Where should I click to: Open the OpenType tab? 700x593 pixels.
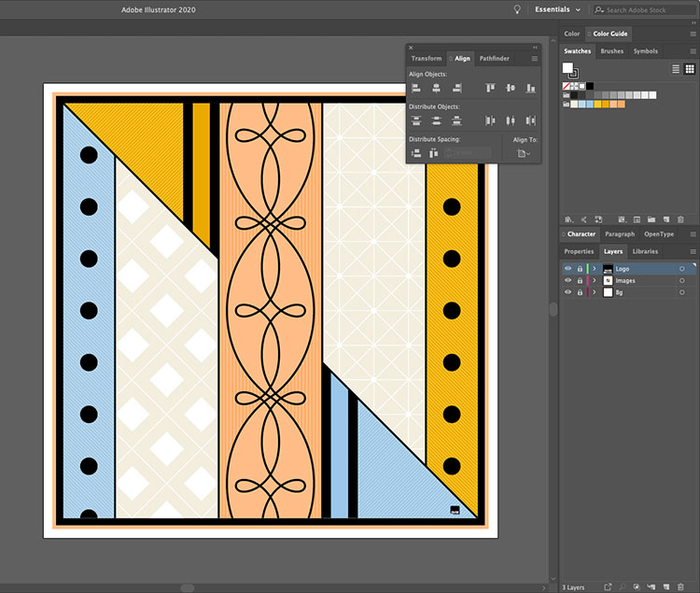coord(659,234)
